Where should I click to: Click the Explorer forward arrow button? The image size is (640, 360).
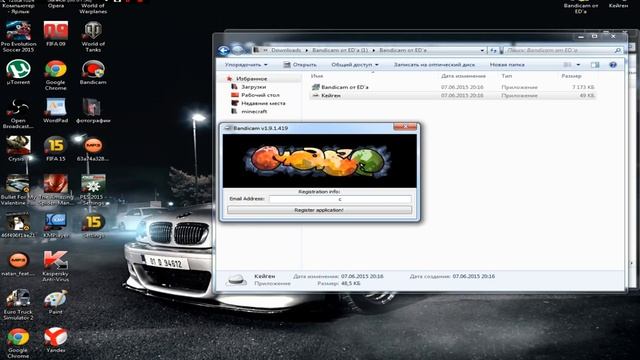click(238, 50)
